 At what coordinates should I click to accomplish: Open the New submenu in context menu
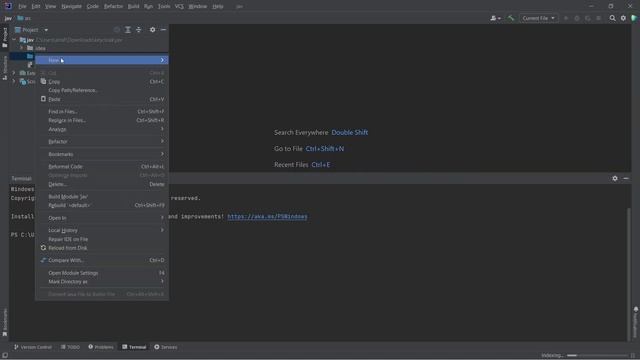point(102,60)
